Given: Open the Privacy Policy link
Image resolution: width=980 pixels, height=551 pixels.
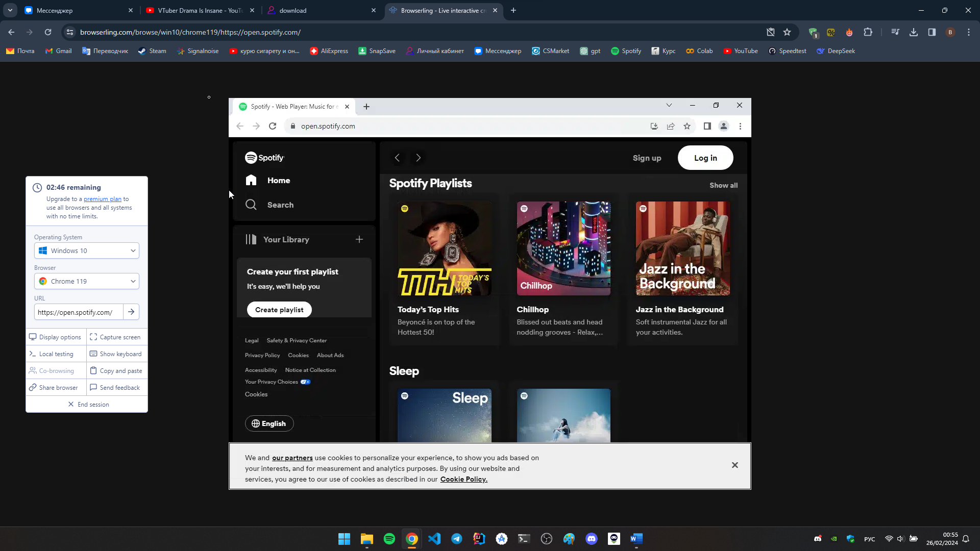Looking at the screenshot, I should tap(262, 355).
